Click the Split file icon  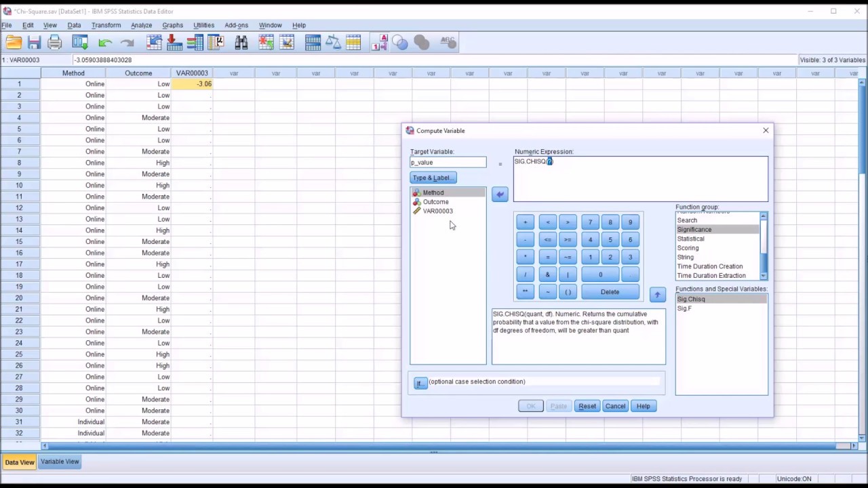click(x=313, y=43)
